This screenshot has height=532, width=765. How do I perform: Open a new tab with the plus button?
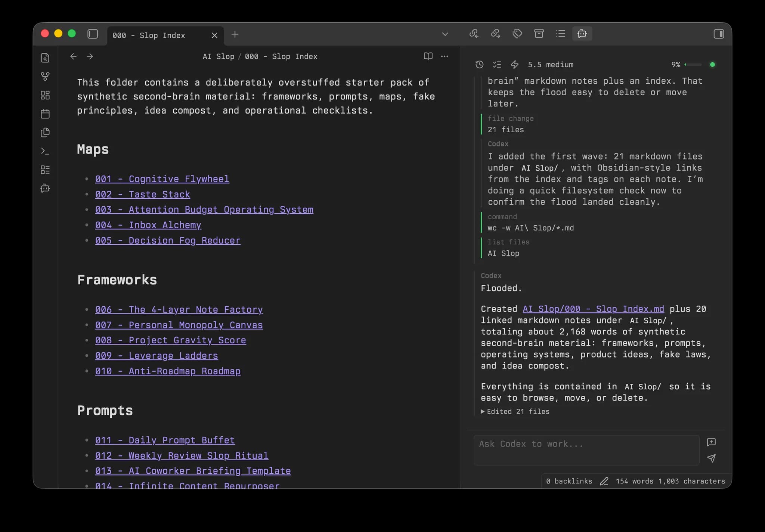235,34
